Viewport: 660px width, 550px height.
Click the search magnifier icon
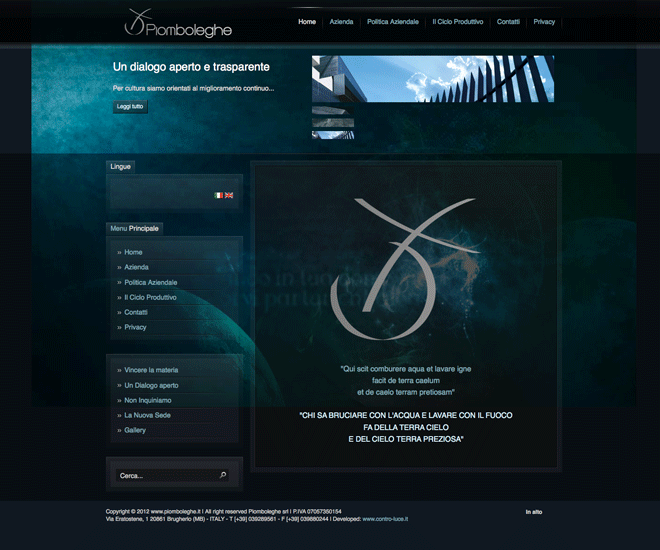223,475
